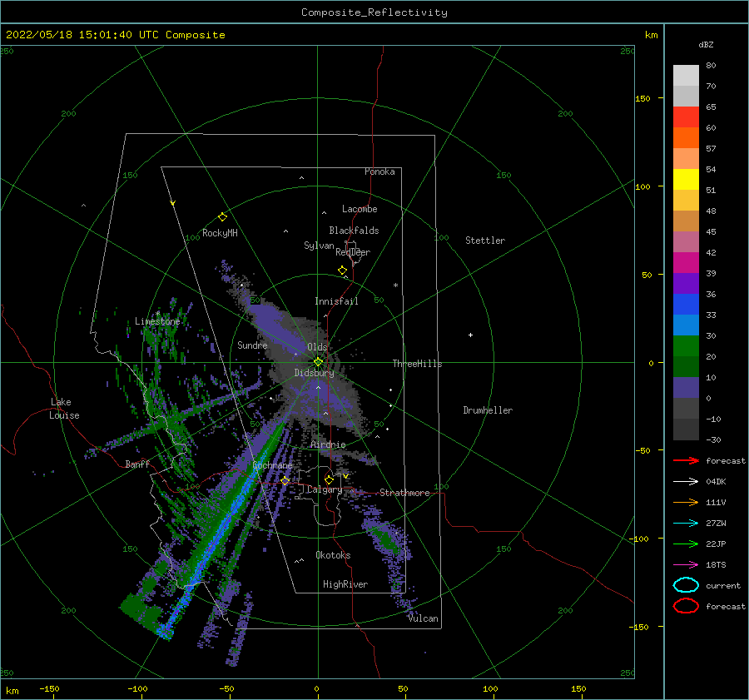The width and height of the screenshot is (749, 700).
Task: Click the HighRiver city label
Action: tap(345, 584)
